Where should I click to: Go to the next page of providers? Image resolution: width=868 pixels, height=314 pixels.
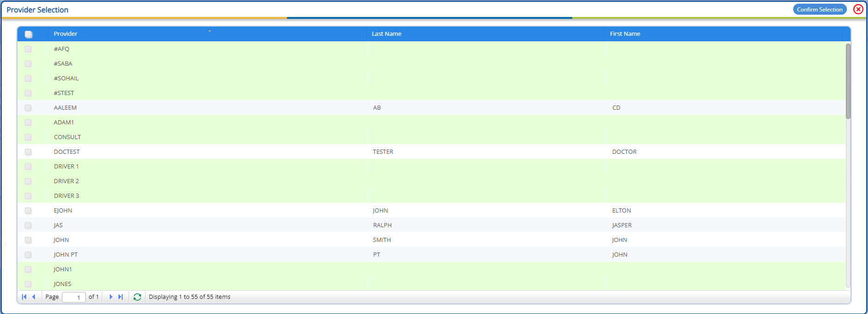(x=111, y=297)
